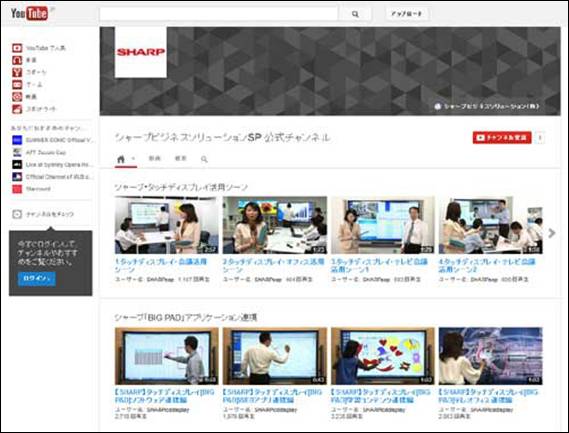569x433 pixels.
Task: Click the AFF Suzuki Cup avatar icon
Action: (x=17, y=152)
